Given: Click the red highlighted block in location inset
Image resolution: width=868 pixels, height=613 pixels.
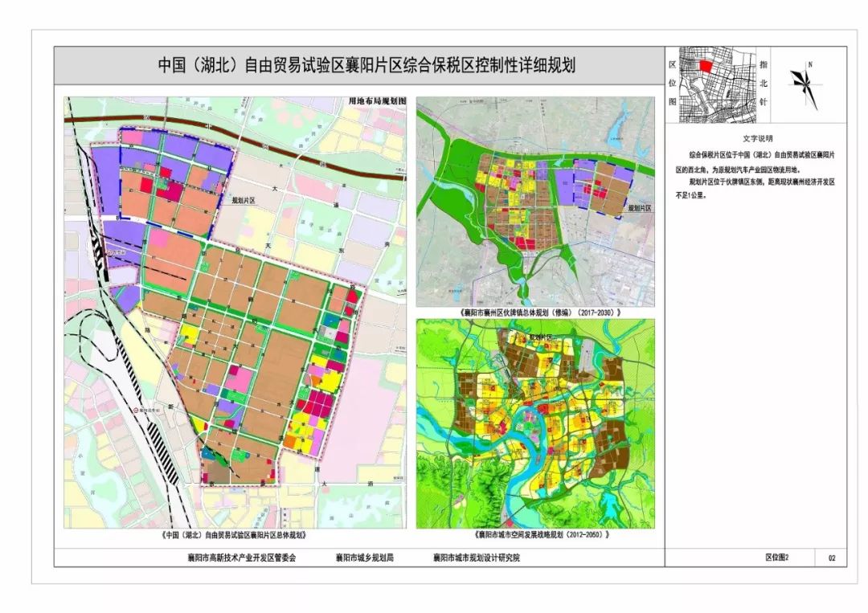Looking at the screenshot, I should click(705, 67).
